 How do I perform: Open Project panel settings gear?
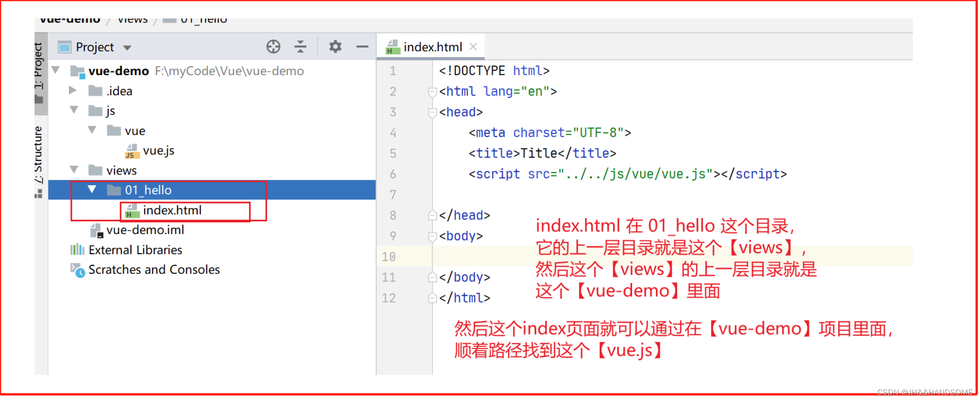point(335,47)
